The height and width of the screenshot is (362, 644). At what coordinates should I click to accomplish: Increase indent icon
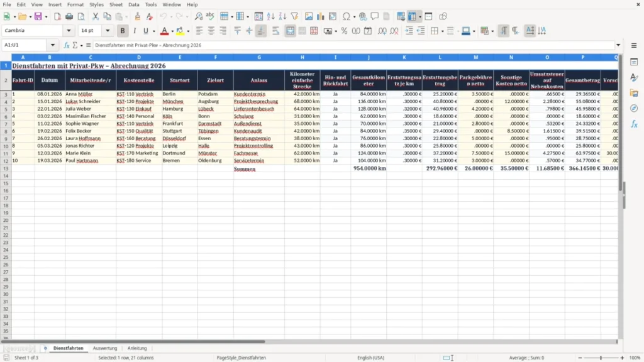pyautogui.click(x=409, y=31)
